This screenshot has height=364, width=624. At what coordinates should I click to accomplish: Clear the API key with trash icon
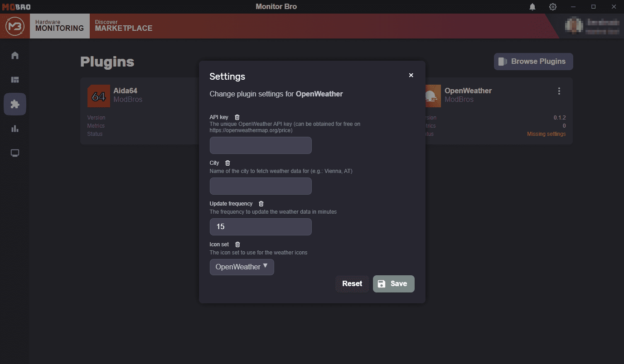[x=237, y=117]
